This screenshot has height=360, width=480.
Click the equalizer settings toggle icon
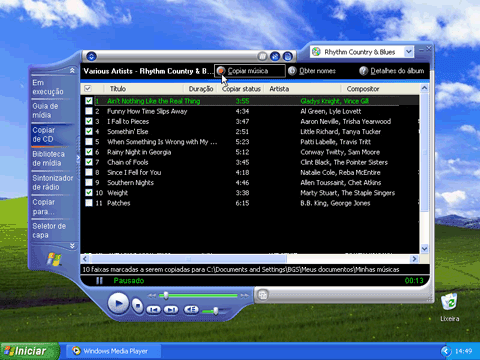(x=275, y=56)
